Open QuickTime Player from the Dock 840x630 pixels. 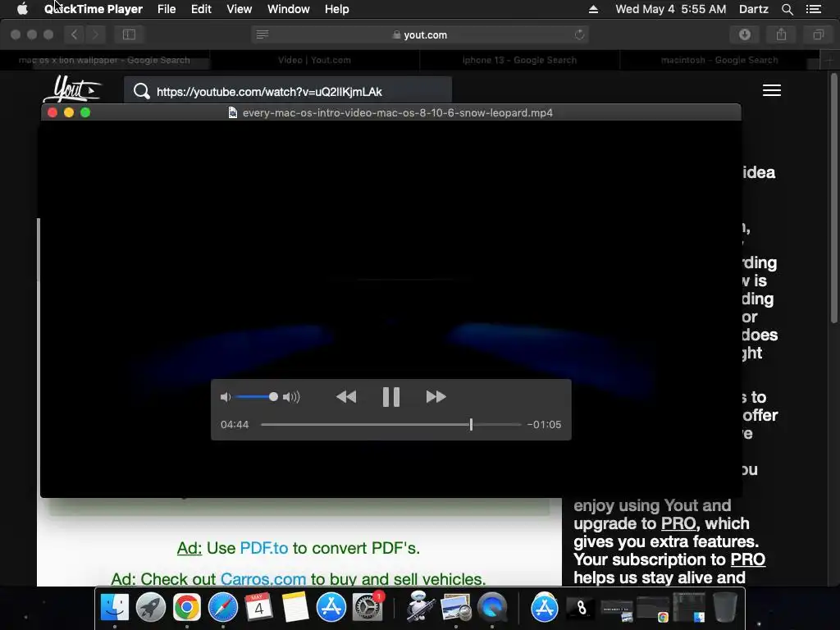pos(492,608)
